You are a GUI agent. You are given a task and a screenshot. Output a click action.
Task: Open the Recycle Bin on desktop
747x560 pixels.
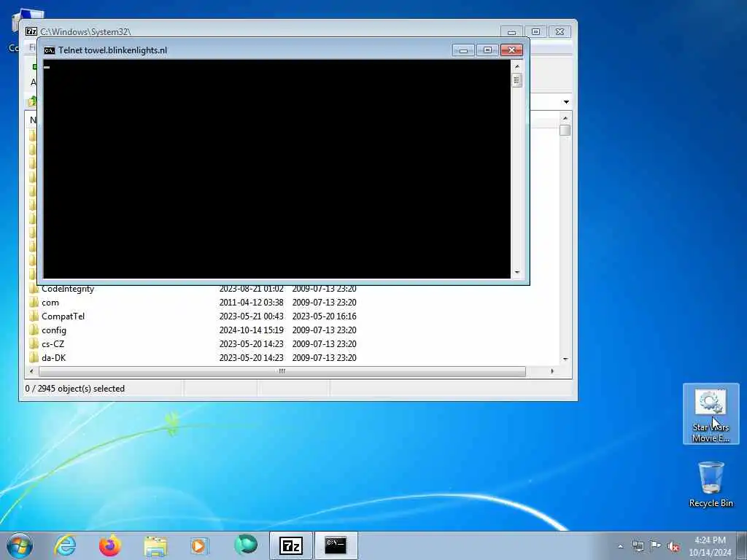pyautogui.click(x=711, y=484)
